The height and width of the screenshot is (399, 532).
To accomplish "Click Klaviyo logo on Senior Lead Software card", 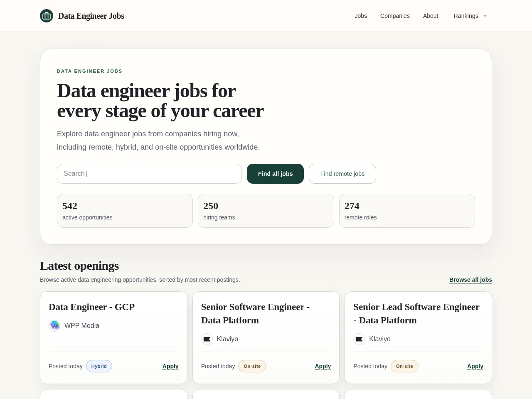I will pos(359,339).
